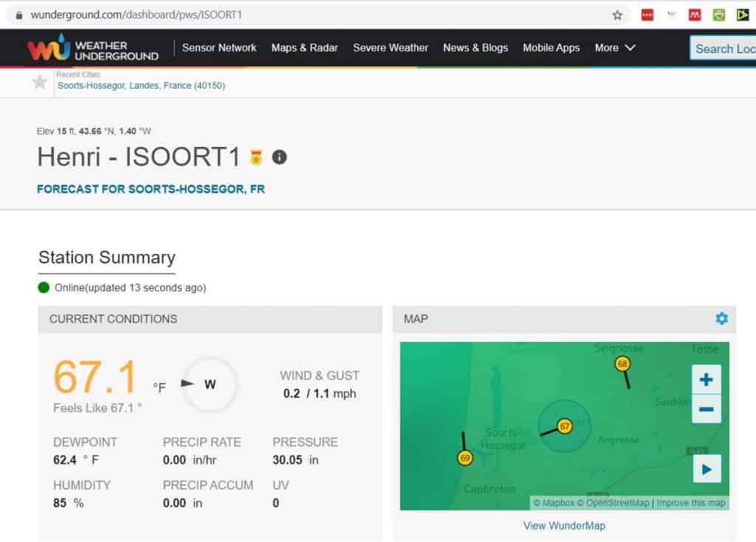Click the Current Conditions panel header

coord(210,319)
